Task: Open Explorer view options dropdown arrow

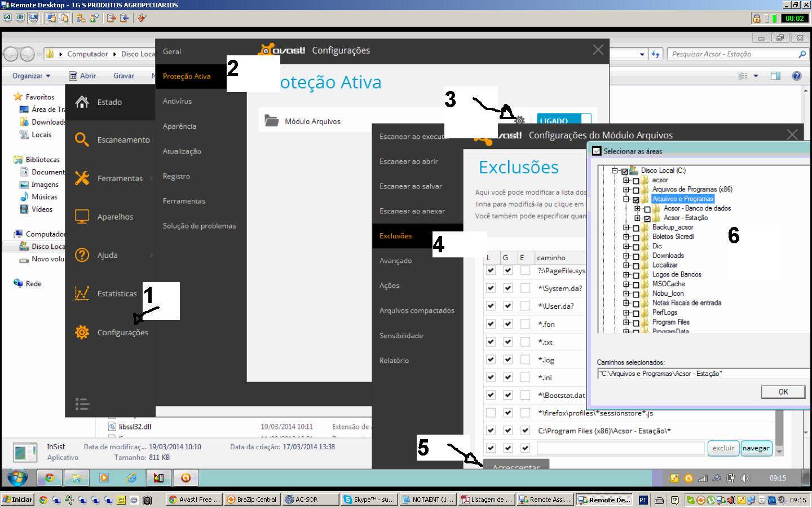Action: tap(756, 76)
